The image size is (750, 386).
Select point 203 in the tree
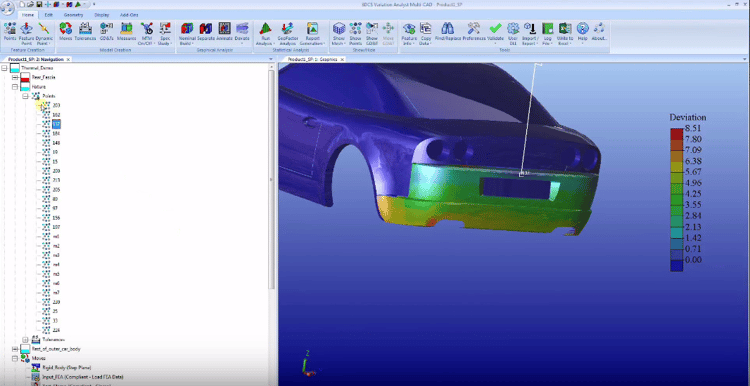(56, 105)
